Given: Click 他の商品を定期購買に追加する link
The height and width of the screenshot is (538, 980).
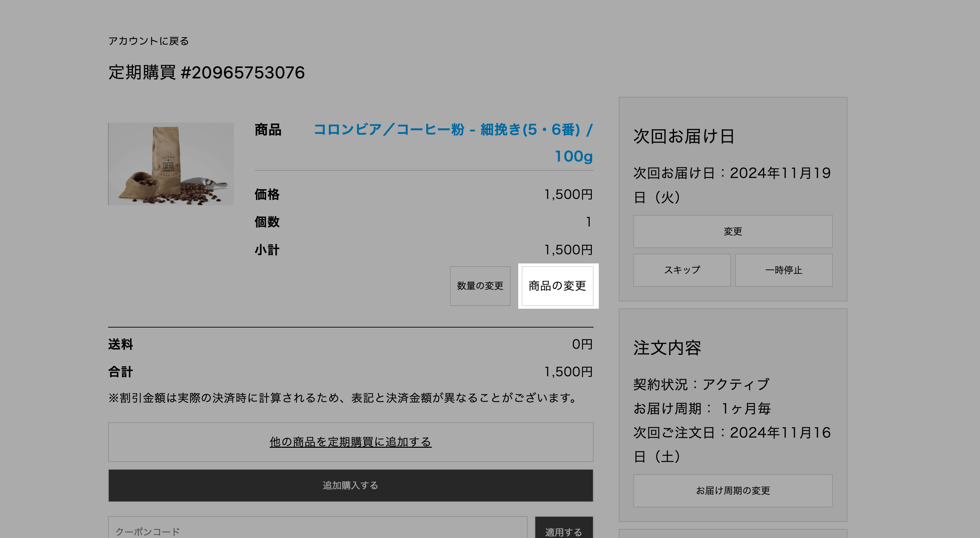Looking at the screenshot, I should pyautogui.click(x=350, y=442).
